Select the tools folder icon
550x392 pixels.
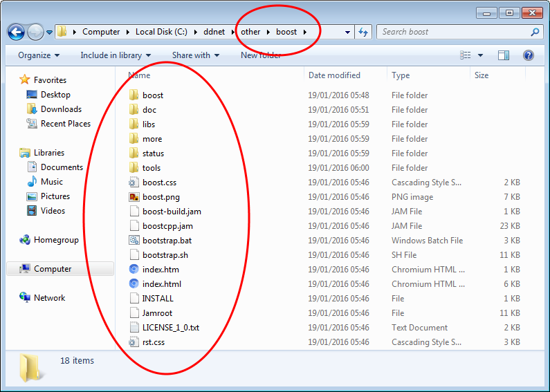[x=134, y=168]
